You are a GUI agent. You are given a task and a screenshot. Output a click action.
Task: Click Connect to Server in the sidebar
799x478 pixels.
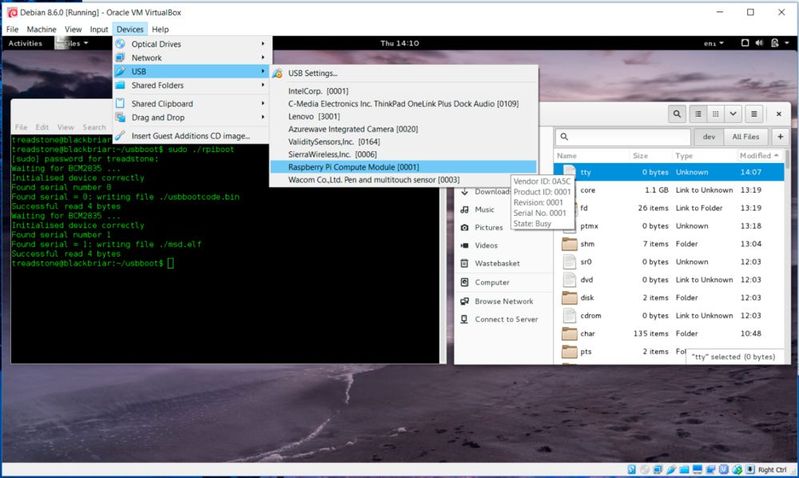coord(506,320)
